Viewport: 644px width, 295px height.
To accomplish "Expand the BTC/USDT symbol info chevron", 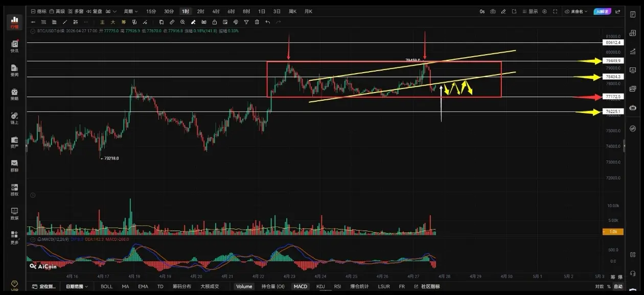I will (33, 31).
